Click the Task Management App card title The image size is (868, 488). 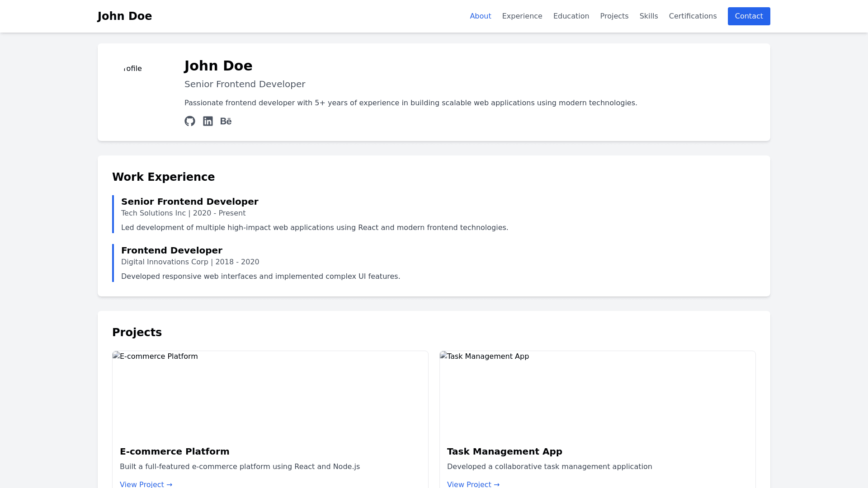click(505, 451)
